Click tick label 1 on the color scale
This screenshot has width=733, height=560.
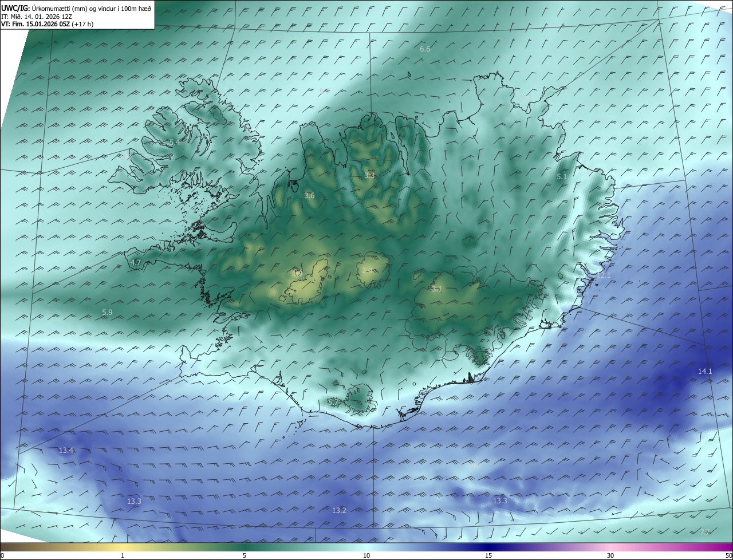pyautogui.click(x=123, y=555)
